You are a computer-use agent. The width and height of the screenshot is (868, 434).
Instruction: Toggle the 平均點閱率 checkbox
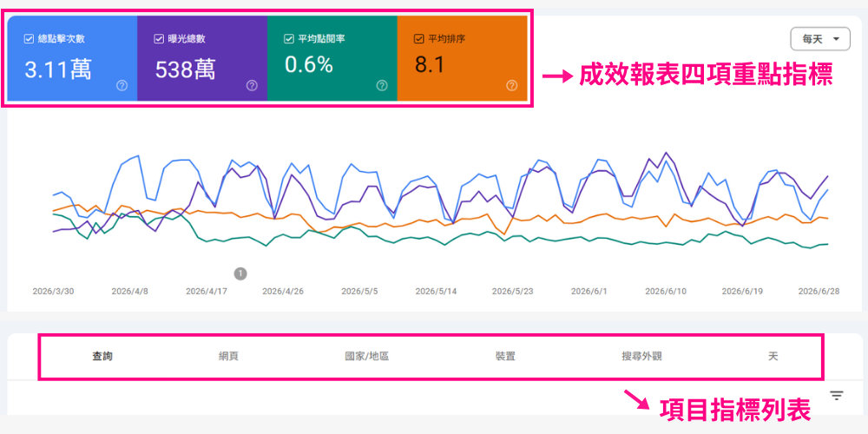tap(289, 39)
